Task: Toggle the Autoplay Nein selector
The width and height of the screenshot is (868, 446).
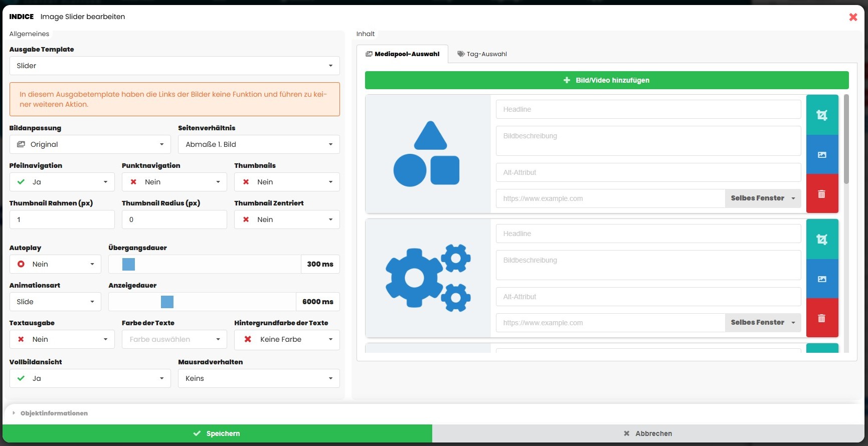Action: pyautogui.click(x=55, y=264)
